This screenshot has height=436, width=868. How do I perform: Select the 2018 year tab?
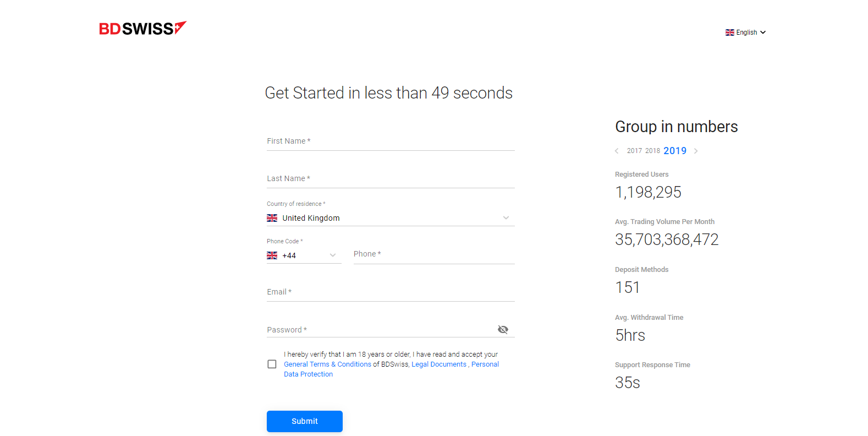click(652, 151)
